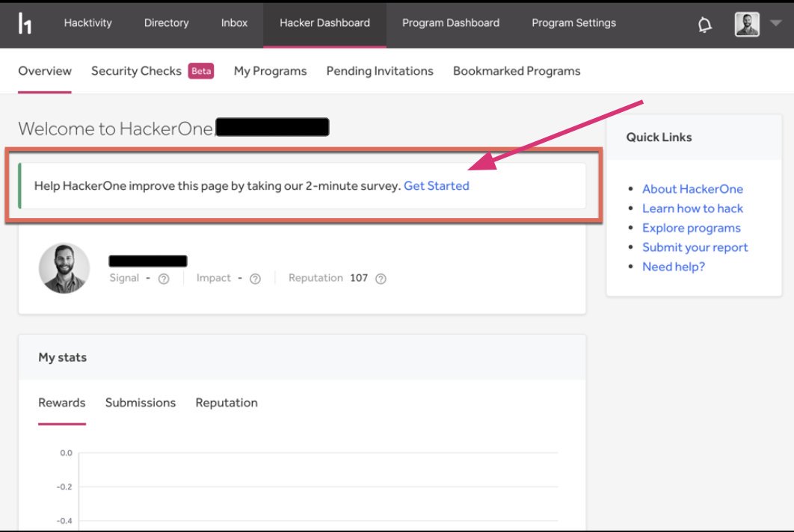This screenshot has height=532, width=794.
Task: Click the HackerOne logo icon
Action: coord(25,23)
